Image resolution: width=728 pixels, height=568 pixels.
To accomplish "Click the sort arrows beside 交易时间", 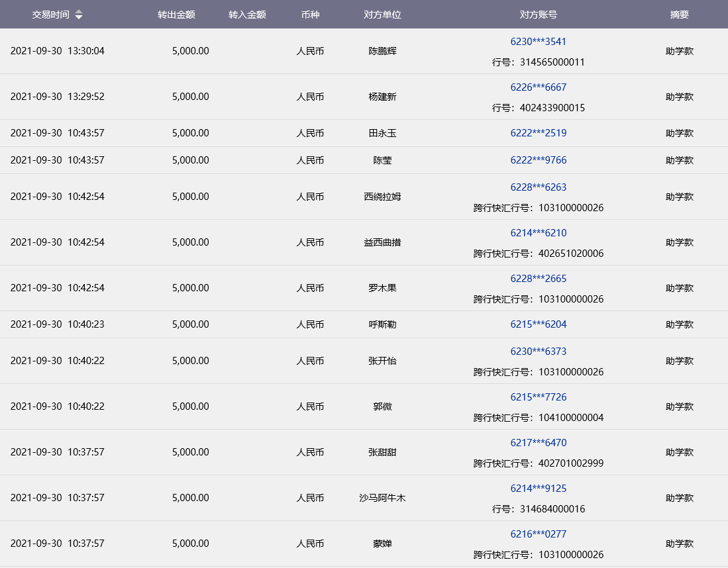I will [79, 15].
